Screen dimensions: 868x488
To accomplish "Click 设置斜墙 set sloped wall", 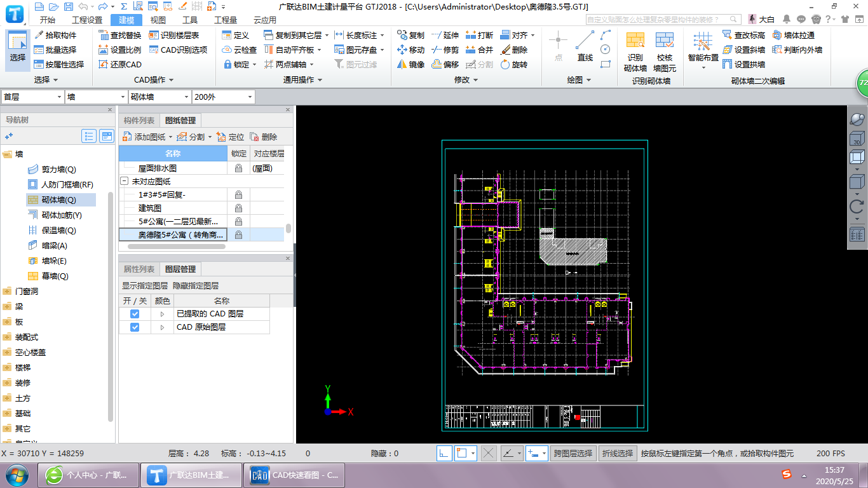I will (743, 50).
